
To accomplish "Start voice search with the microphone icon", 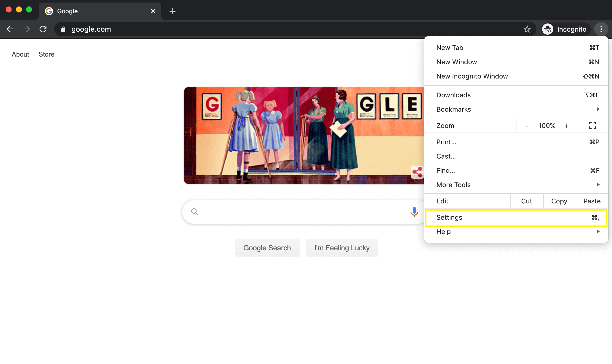I will (x=414, y=212).
